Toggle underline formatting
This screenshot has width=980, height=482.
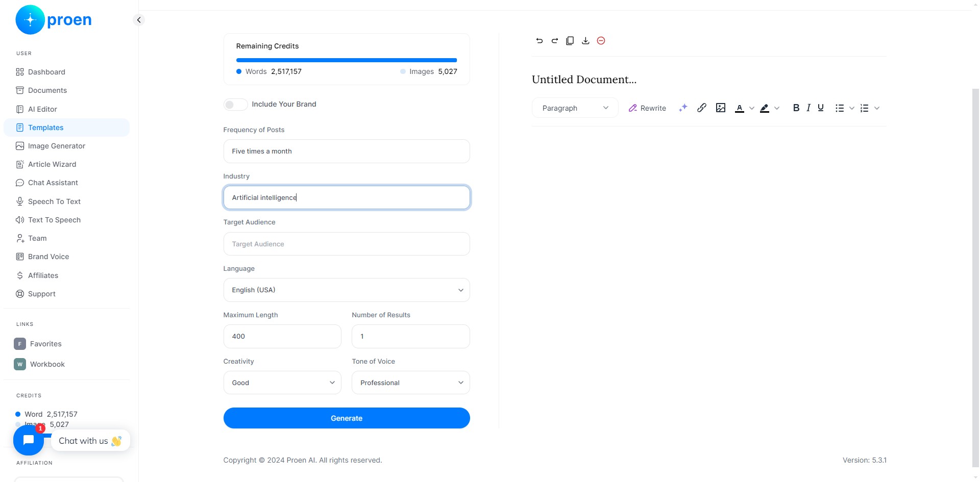(x=821, y=108)
